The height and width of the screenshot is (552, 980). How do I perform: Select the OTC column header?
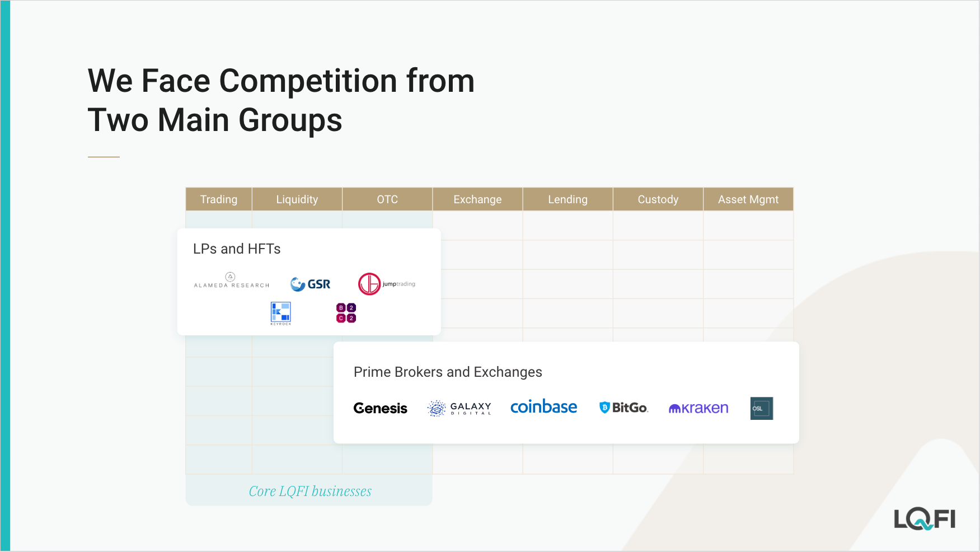387,199
